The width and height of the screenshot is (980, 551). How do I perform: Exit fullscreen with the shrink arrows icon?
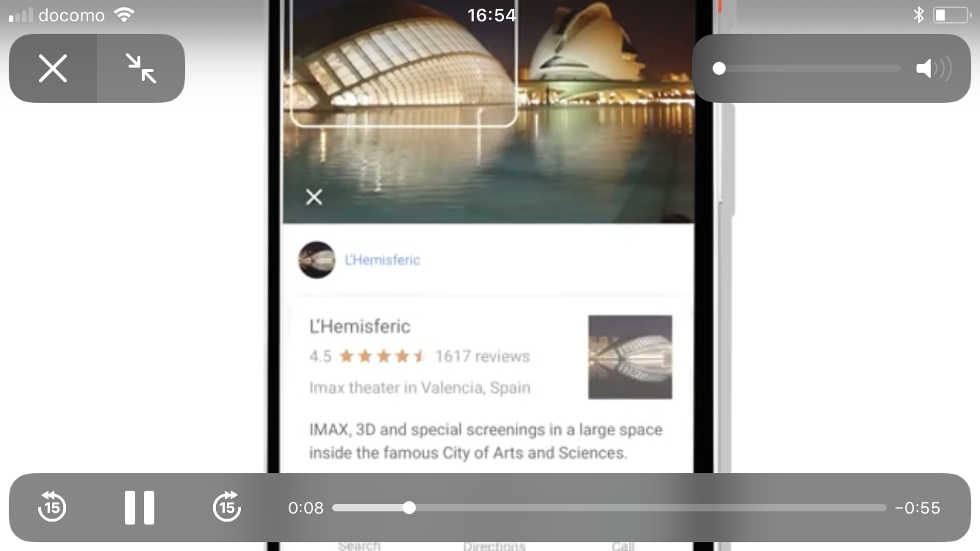coord(141,68)
